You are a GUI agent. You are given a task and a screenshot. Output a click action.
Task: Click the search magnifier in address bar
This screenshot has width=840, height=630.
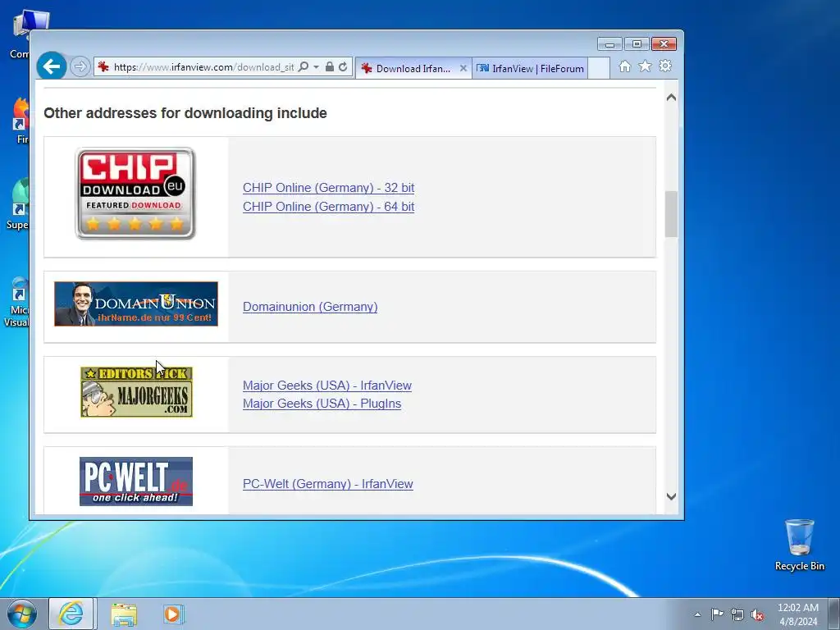(x=304, y=67)
